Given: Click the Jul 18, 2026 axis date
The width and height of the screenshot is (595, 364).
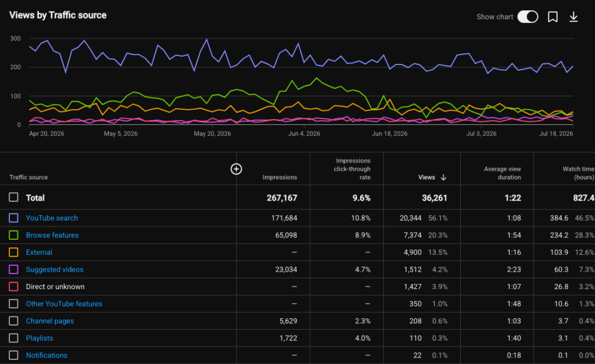Looking at the screenshot, I should pos(556,134).
